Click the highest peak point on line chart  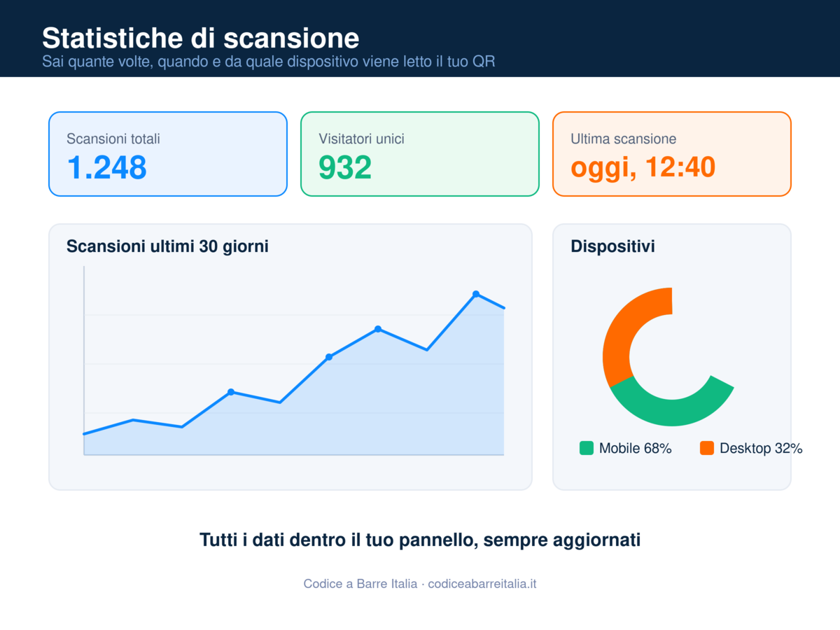476,294
